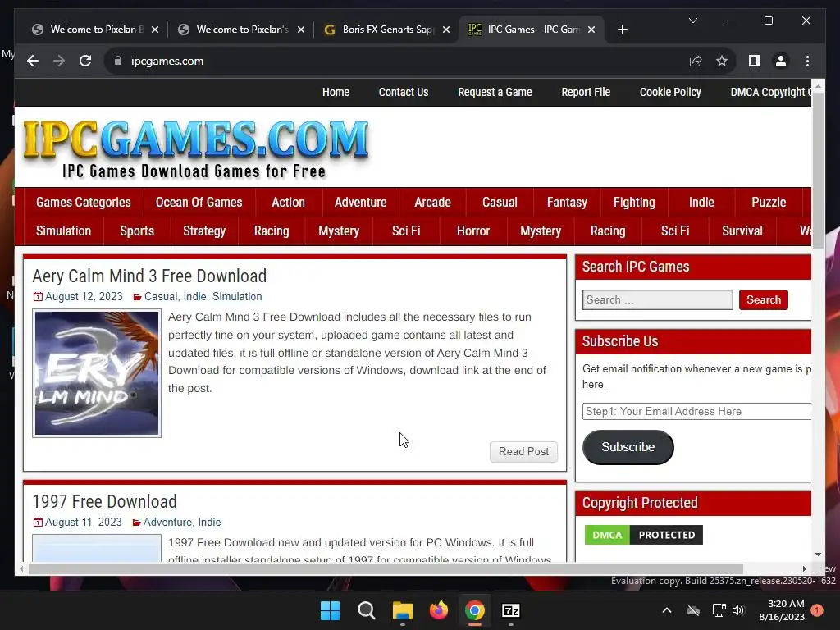Screen dimensions: 840x630
Task: Select the Action category
Action: (288, 202)
